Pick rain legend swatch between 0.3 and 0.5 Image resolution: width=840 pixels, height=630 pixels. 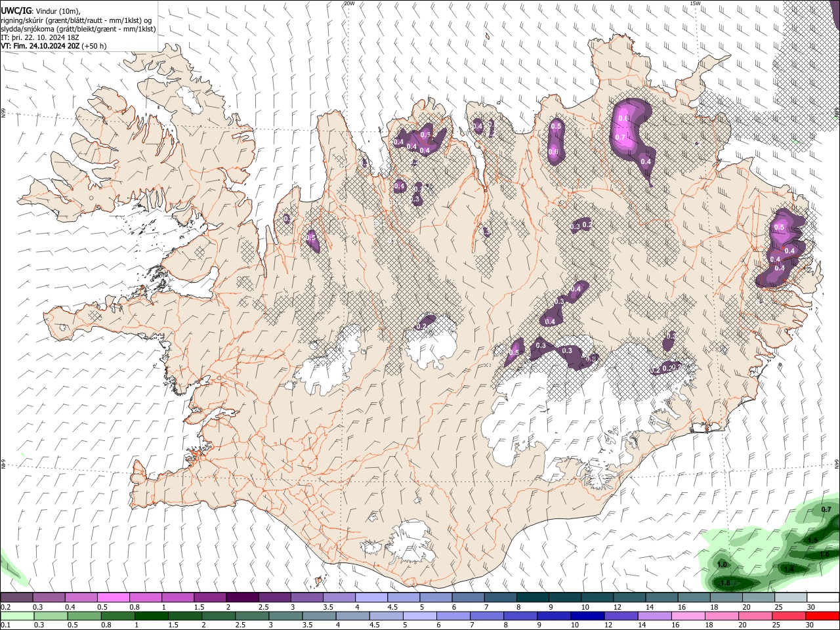tap(51, 616)
